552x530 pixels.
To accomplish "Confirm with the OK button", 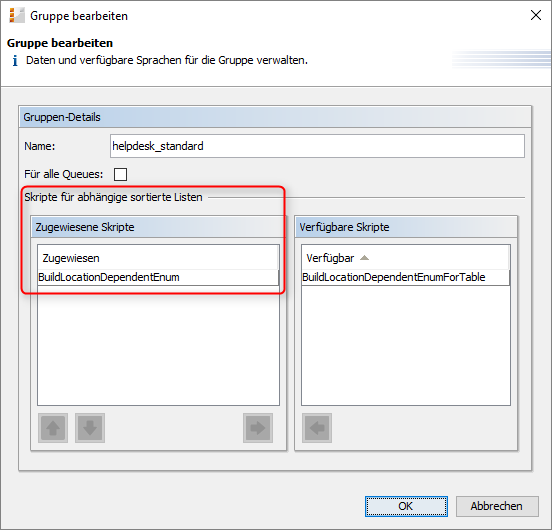I will (x=406, y=506).
